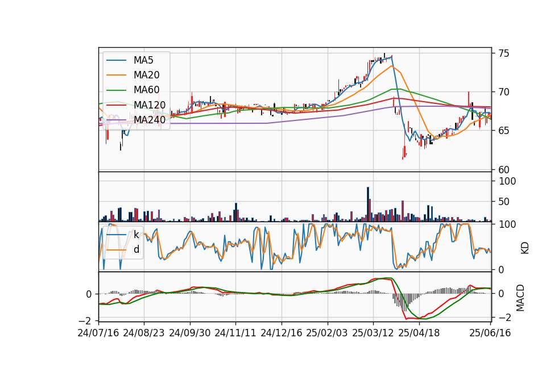Screen dimensions: 546x392
Task: Click the MA5 legend label
Action: point(143,60)
